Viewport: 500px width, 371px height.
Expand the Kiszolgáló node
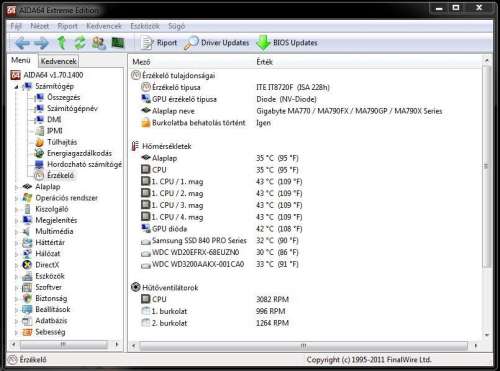16,210
